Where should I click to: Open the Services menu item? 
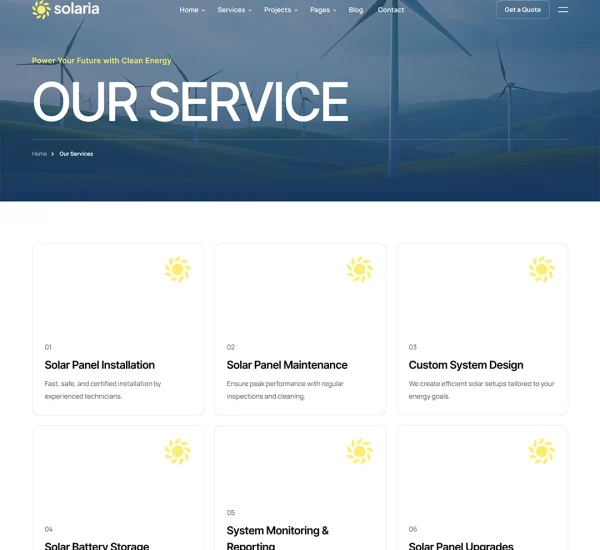tap(231, 10)
